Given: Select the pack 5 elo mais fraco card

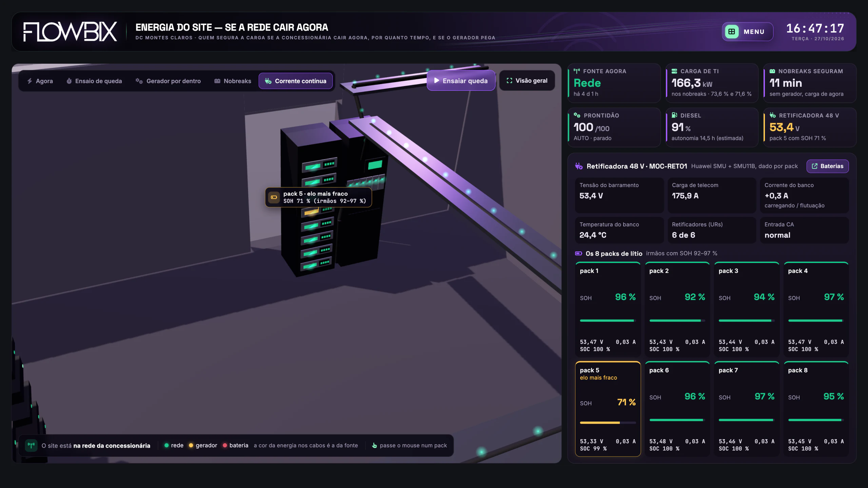Looking at the screenshot, I should coord(608,409).
